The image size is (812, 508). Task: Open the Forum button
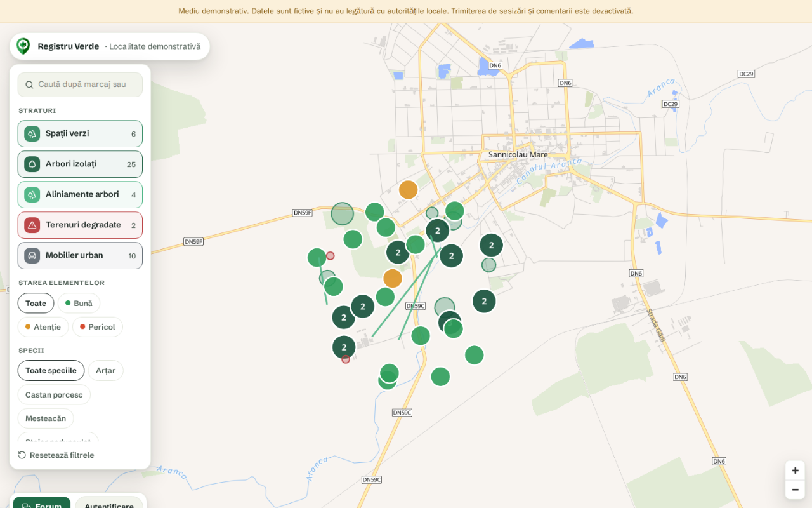pyautogui.click(x=42, y=502)
